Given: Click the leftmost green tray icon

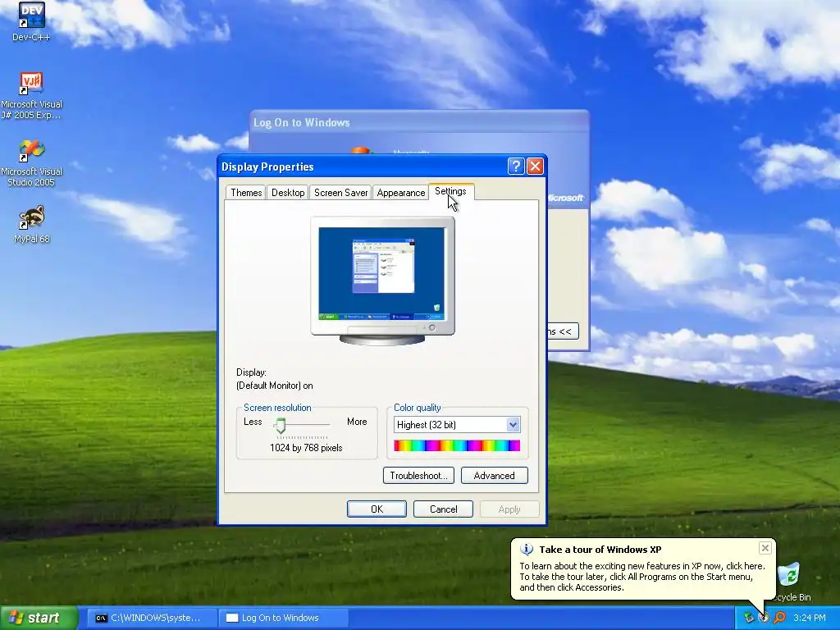Looking at the screenshot, I should coord(748,618).
